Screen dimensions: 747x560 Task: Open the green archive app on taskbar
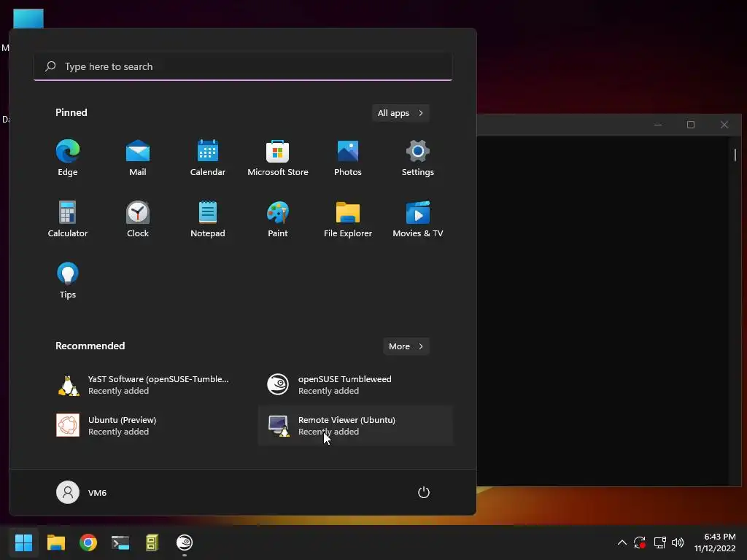pyautogui.click(x=152, y=542)
